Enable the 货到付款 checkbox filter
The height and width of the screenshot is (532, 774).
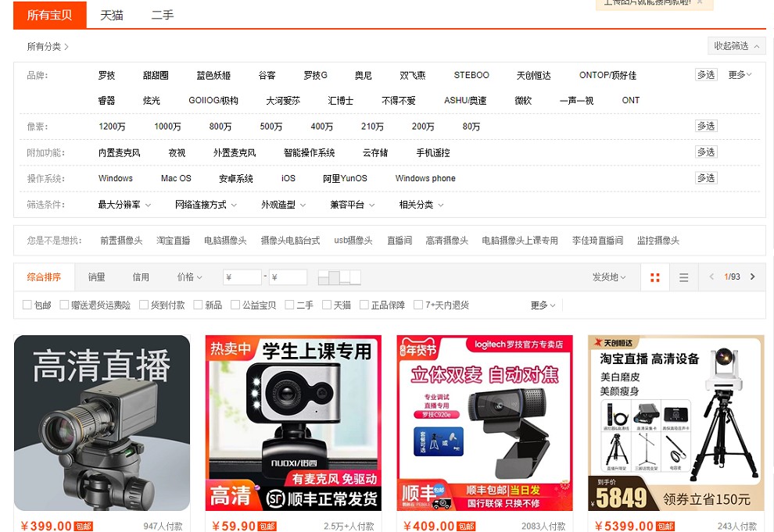click(144, 305)
